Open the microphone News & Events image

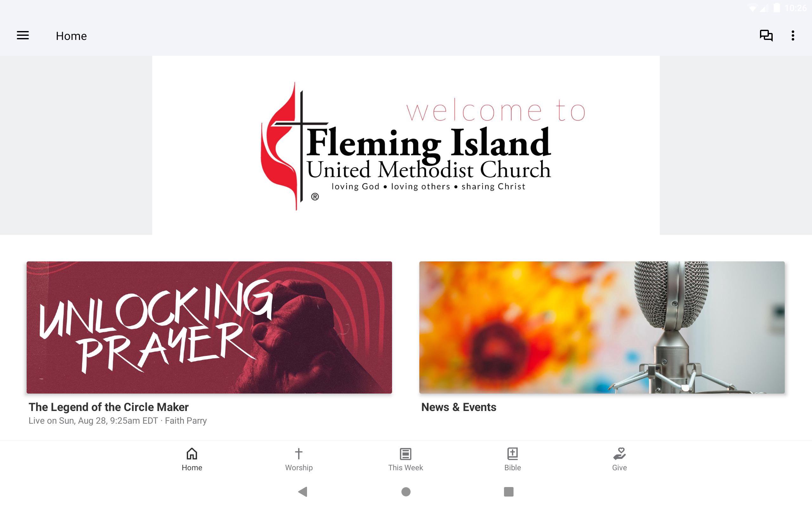(602, 327)
